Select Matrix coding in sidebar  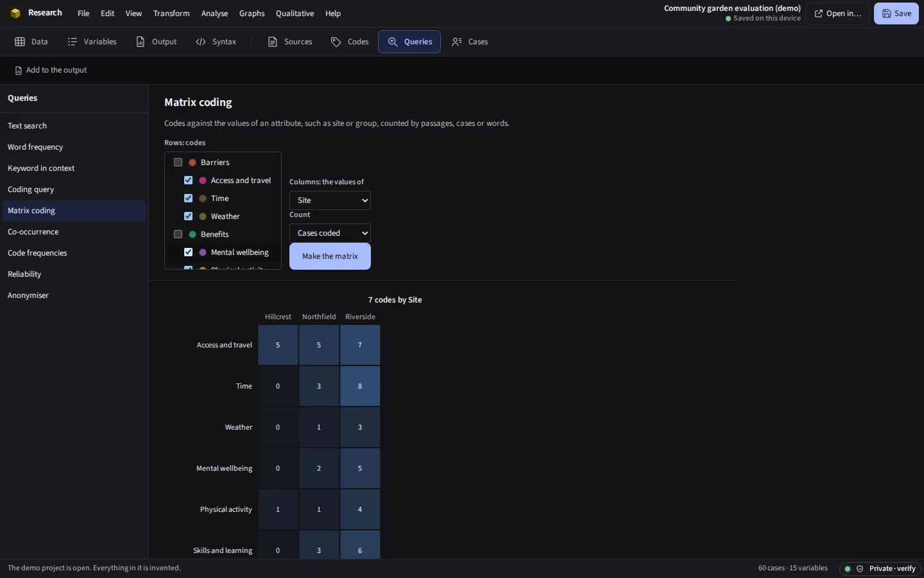(x=74, y=211)
